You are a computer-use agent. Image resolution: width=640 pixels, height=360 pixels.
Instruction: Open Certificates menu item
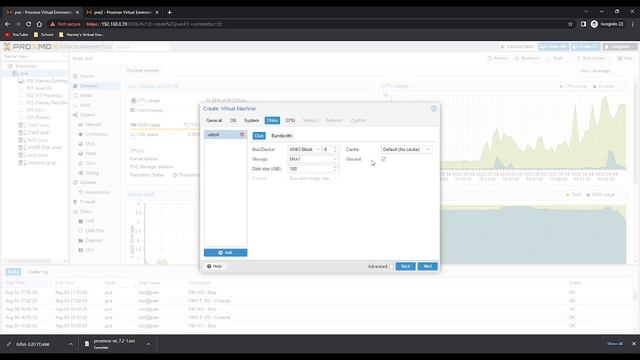click(96, 134)
